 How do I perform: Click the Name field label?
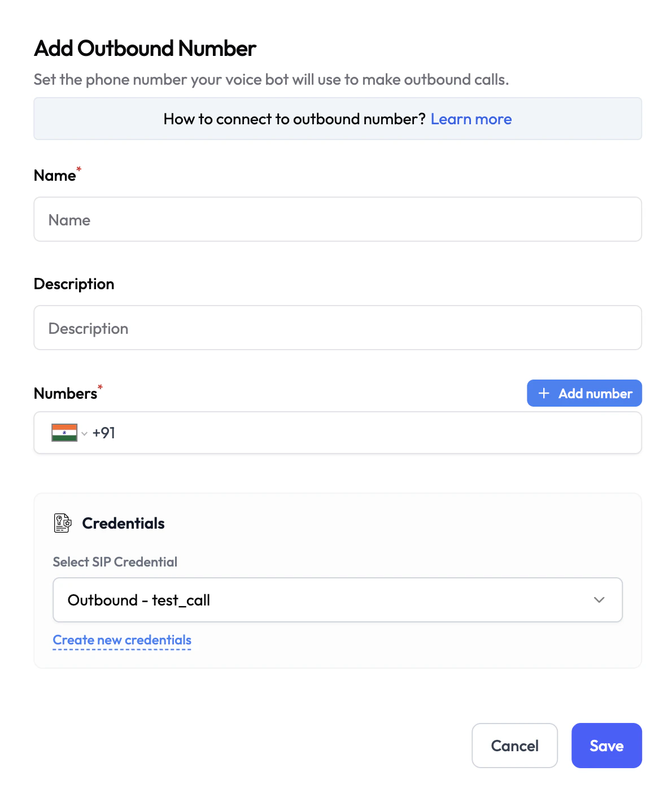click(55, 176)
